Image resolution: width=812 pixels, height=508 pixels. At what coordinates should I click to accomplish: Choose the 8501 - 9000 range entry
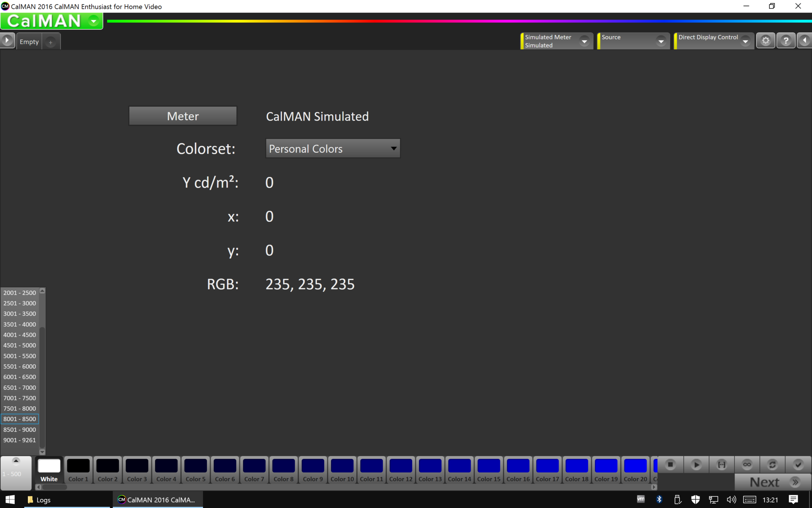pyautogui.click(x=19, y=430)
